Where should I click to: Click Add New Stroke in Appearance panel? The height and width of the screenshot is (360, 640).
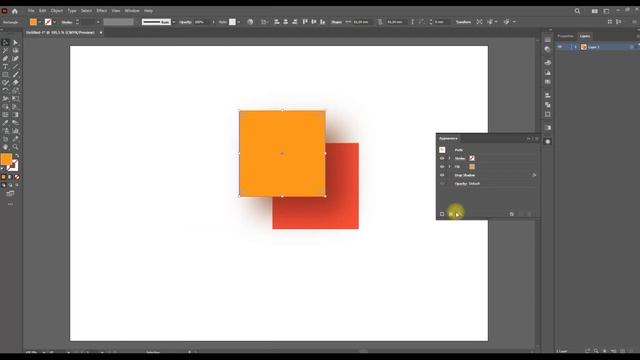click(442, 214)
